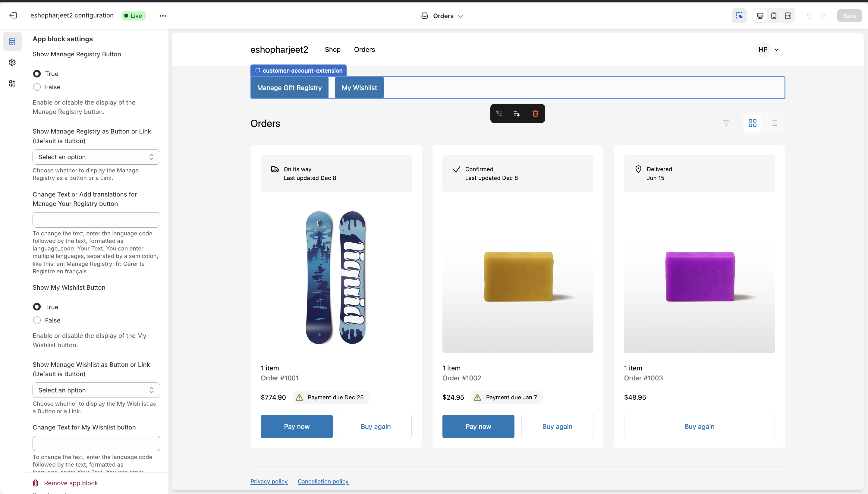868x494 pixels.
Task: Click Remove app block
Action: coord(65,483)
